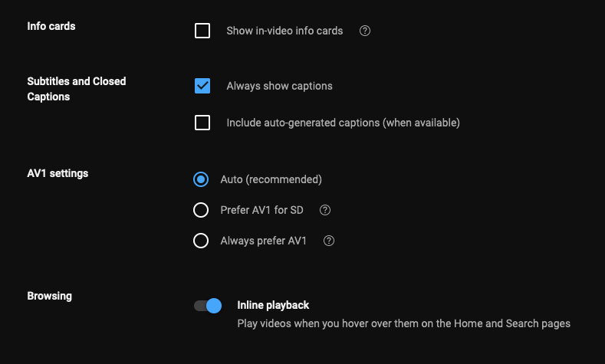Screen dimensions: 605x364
Task: Click the "Always prefer AV1" option text
Action: [263, 241]
